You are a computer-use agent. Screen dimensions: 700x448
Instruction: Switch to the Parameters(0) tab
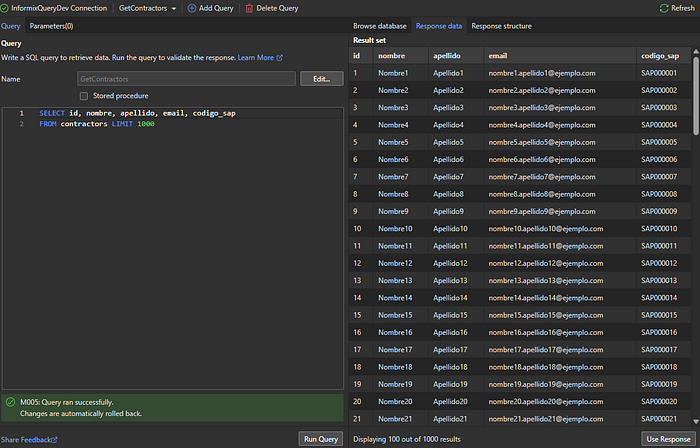click(51, 26)
